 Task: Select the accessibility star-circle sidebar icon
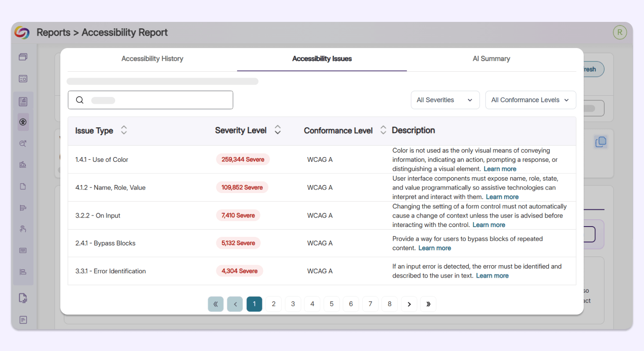click(23, 122)
